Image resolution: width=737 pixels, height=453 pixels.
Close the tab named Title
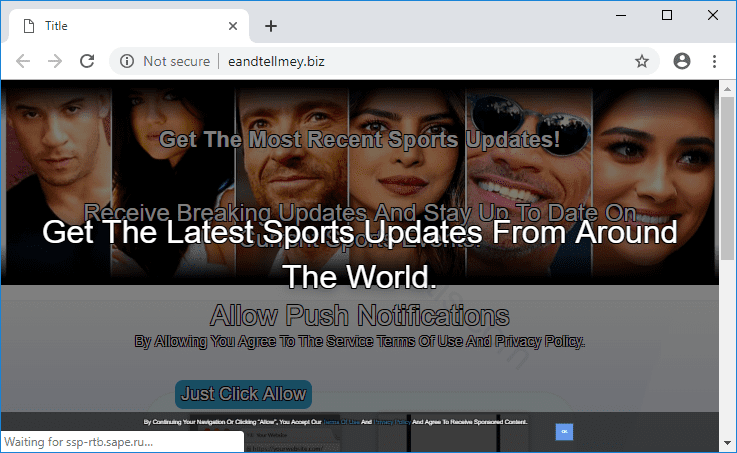(x=233, y=26)
